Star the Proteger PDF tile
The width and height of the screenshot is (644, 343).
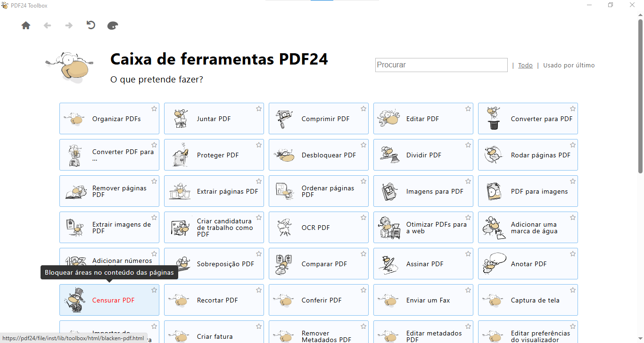(x=259, y=145)
